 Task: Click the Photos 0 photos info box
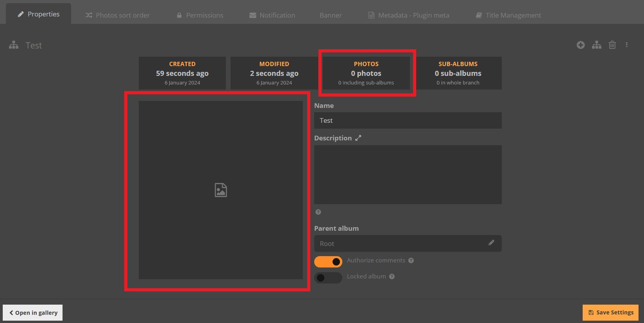click(366, 73)
